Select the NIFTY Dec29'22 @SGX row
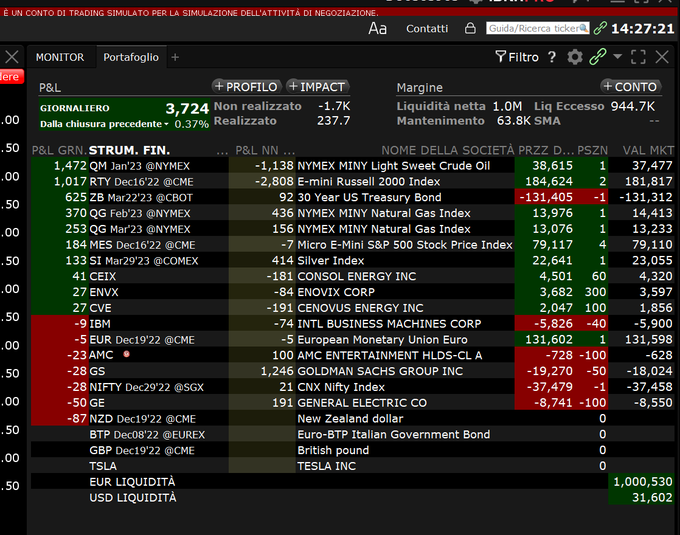This screenshot has height=535, width=680. point(353,387)
